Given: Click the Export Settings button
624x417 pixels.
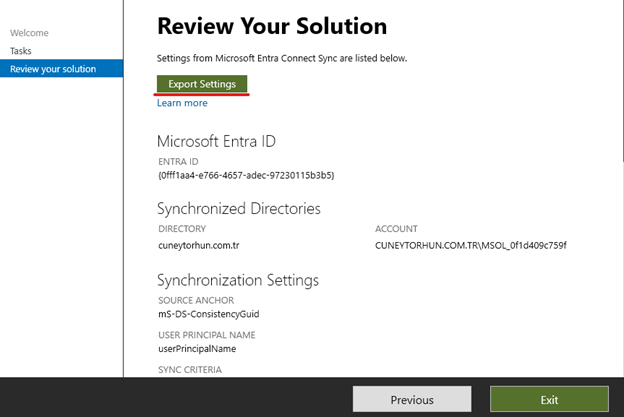Looking at the screenshot, I should (x=202, y=84).
